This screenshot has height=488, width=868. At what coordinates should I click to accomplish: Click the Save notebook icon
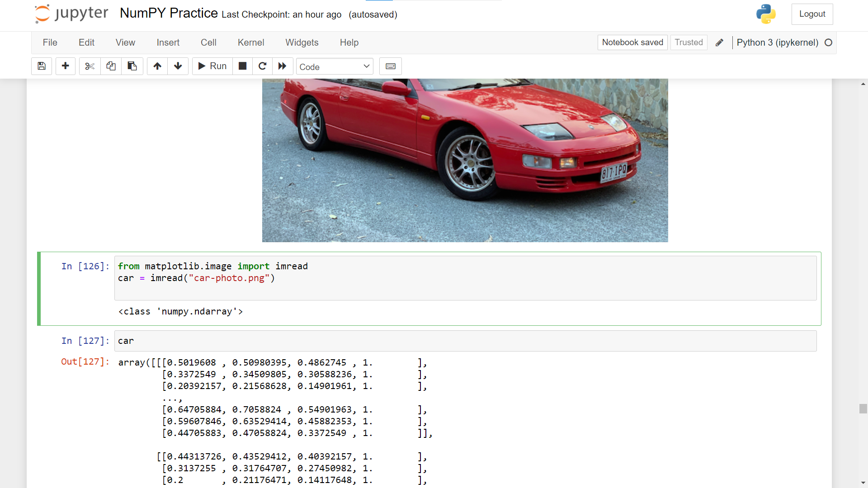[x=41, y=66]
